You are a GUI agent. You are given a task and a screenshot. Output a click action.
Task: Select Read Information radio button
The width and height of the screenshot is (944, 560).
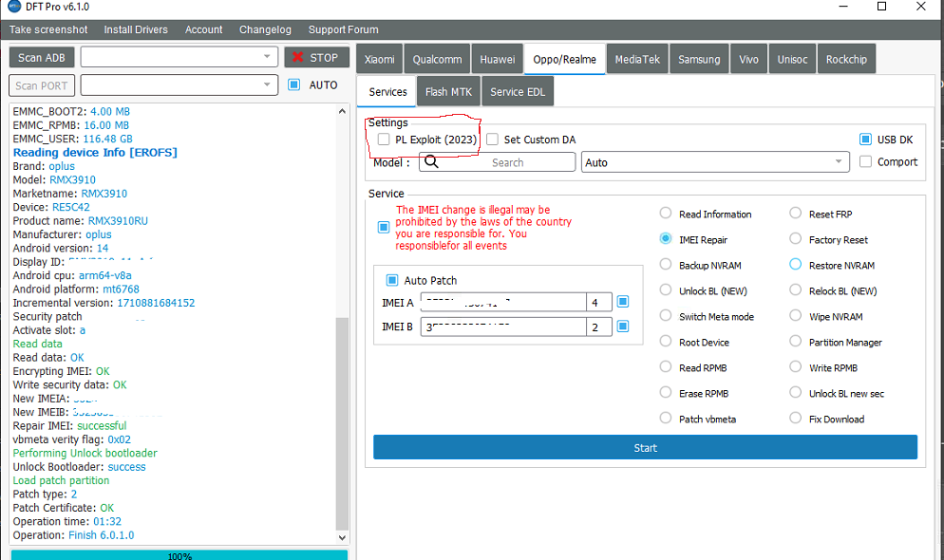(x=665, y=213)
